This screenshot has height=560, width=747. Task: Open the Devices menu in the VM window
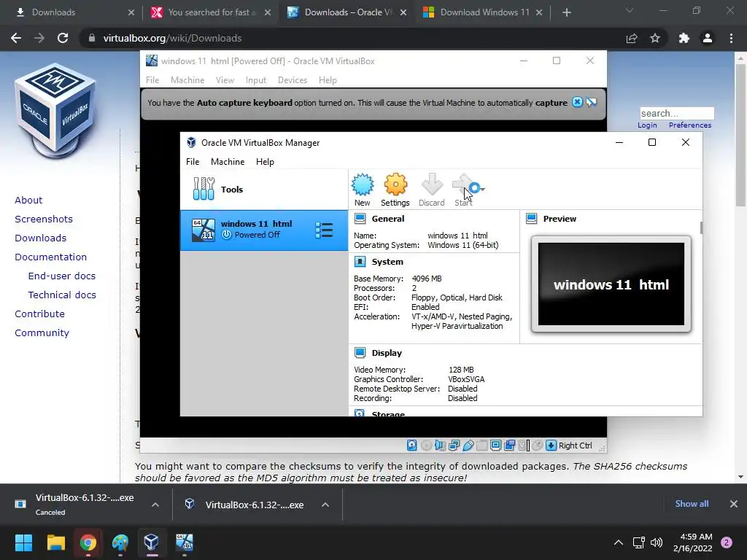click(293, 80)
